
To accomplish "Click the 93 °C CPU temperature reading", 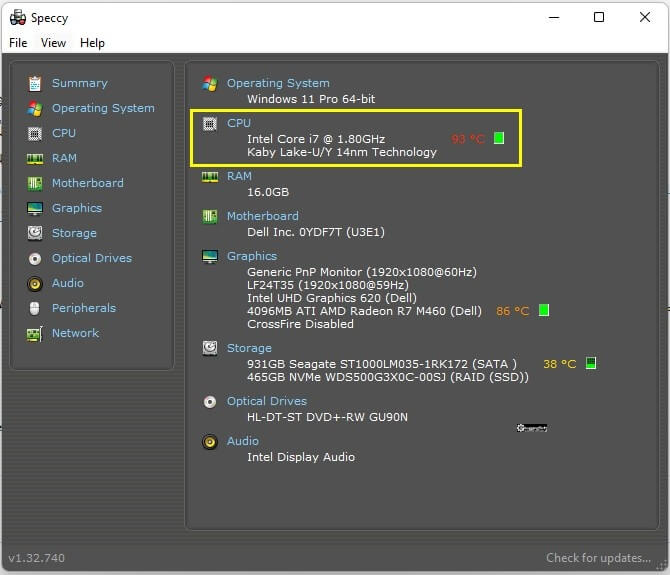I will pos(468,139).
